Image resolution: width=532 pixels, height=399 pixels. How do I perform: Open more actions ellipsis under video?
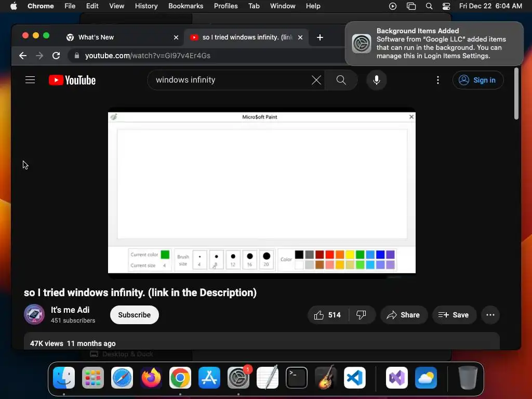coord(490,315)
